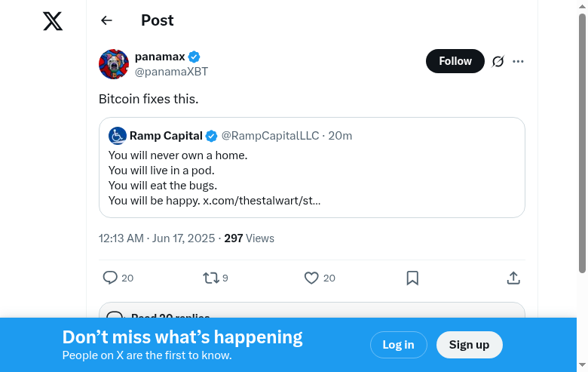Reply to the panamax post
This screenshot has width=588, height=372.
tap(111, 278)
